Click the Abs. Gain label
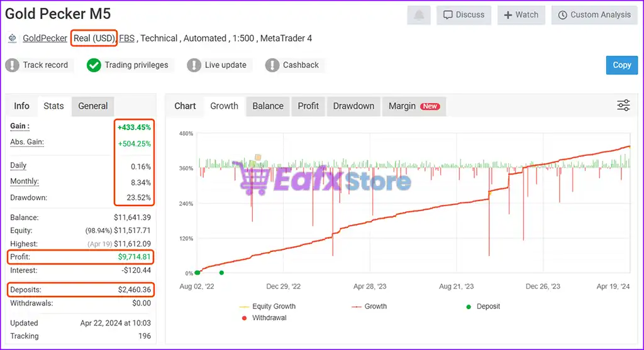The height and width of the screenshot is (350, 644). (x=26, y=142)
